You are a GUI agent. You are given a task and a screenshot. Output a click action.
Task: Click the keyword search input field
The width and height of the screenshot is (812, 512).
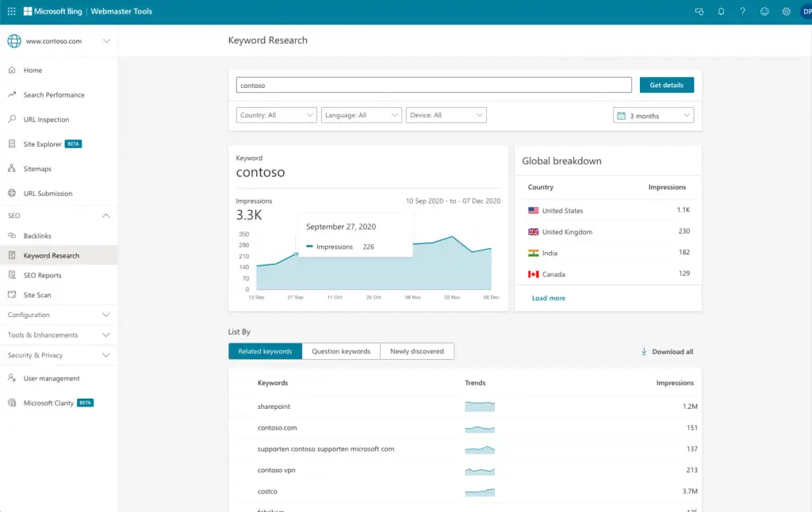pos(434,85)
